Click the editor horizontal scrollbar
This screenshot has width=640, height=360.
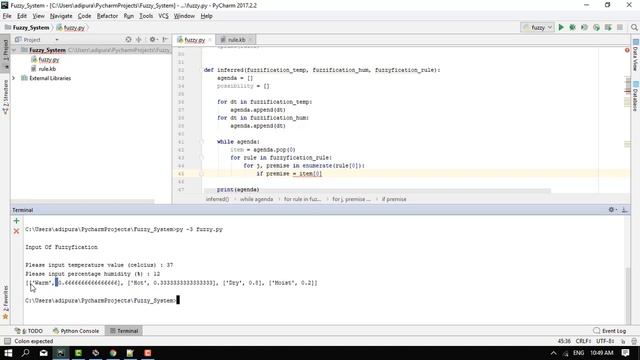click(376, 191)
